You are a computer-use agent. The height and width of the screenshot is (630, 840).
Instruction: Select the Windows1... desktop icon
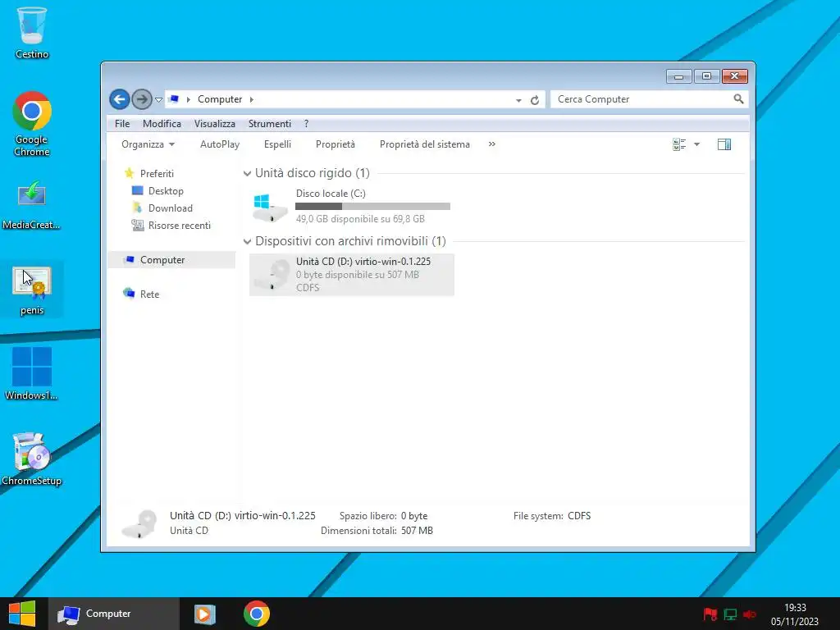(32, 373)
